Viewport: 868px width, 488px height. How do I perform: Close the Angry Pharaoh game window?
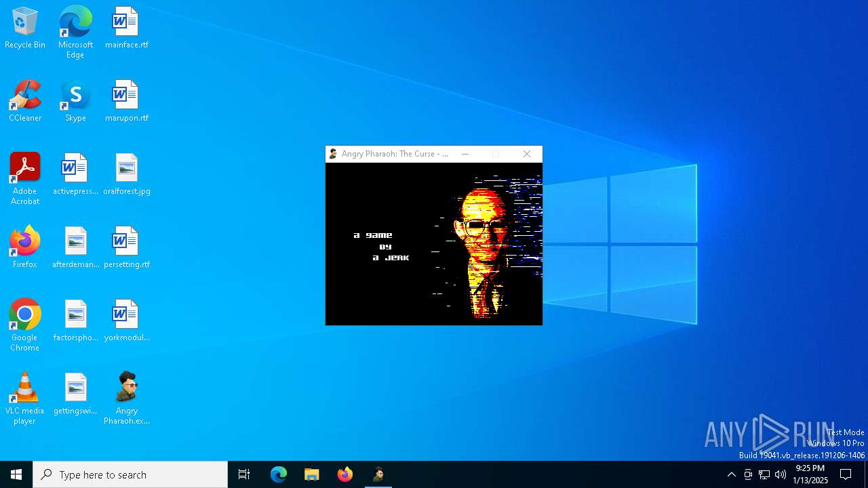527,154
